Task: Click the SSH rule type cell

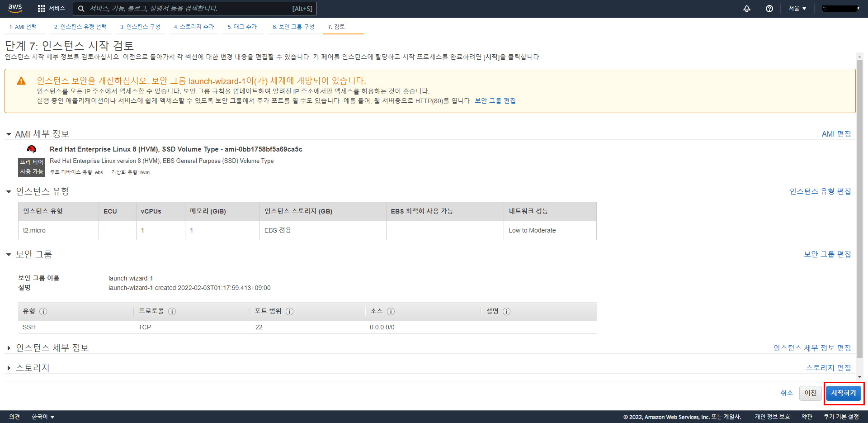Action: 29,327
